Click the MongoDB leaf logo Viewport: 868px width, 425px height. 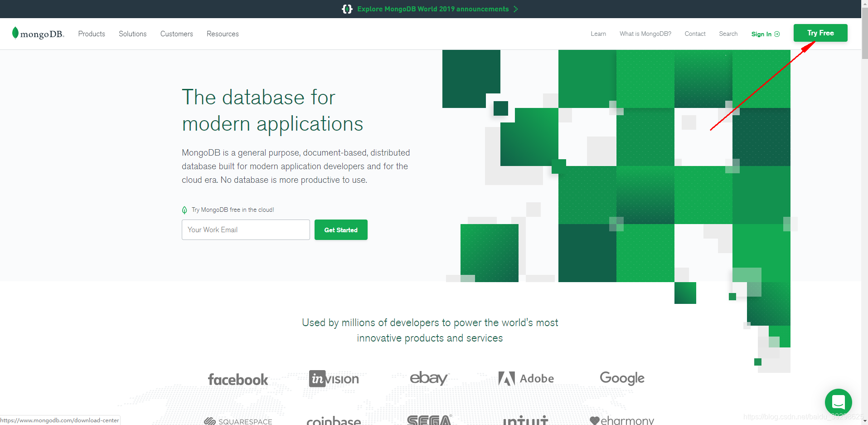pyautogui.click(x=38, y=34)
